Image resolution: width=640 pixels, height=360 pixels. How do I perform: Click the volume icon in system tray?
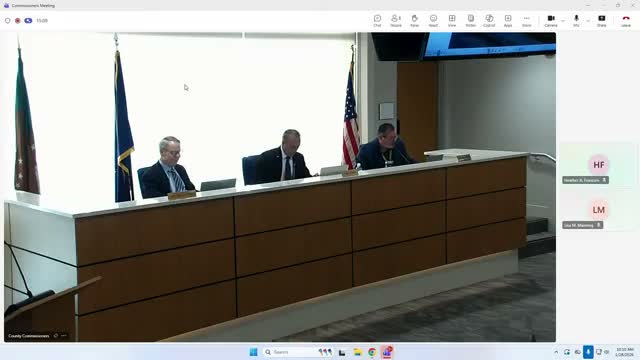[x=607, y=352]
